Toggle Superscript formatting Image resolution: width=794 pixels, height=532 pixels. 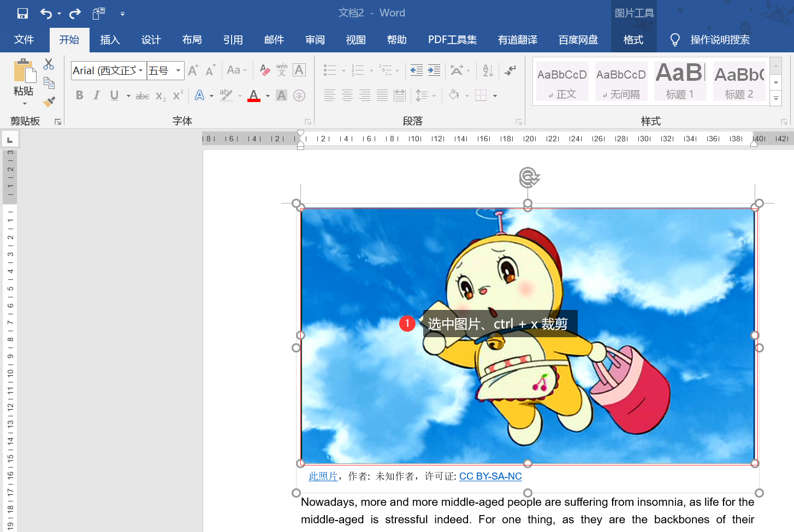pyautogui.click(x=178, y=95)
